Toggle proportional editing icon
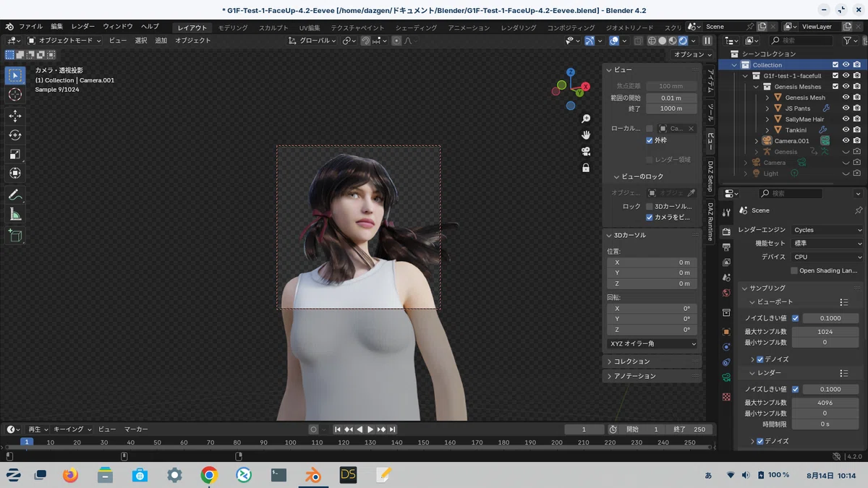 [x=396, y=40]
